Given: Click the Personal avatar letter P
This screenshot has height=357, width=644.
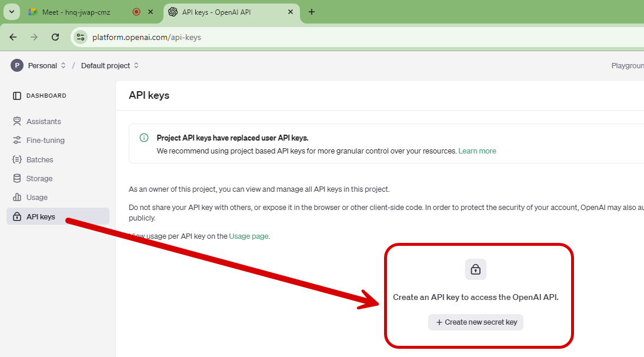Looking at the screenshot, I should (x=17, y=65).
